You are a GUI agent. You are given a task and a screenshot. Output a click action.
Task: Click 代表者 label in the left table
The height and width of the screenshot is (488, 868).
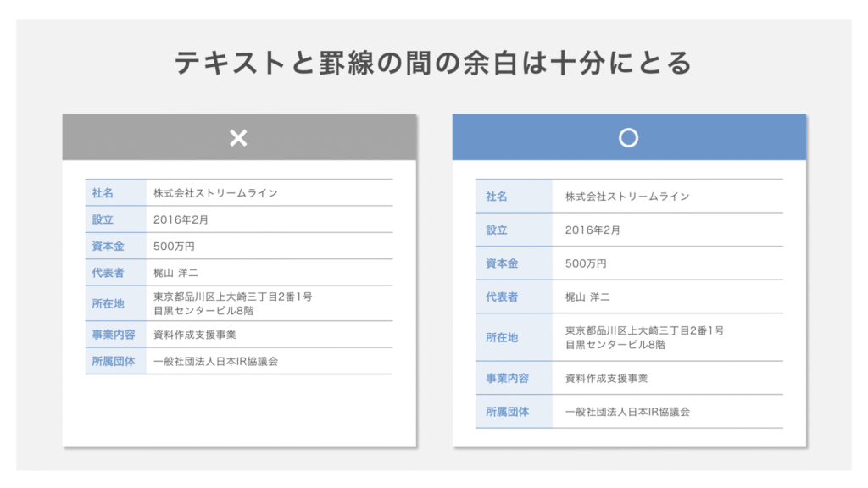point(108,273)
